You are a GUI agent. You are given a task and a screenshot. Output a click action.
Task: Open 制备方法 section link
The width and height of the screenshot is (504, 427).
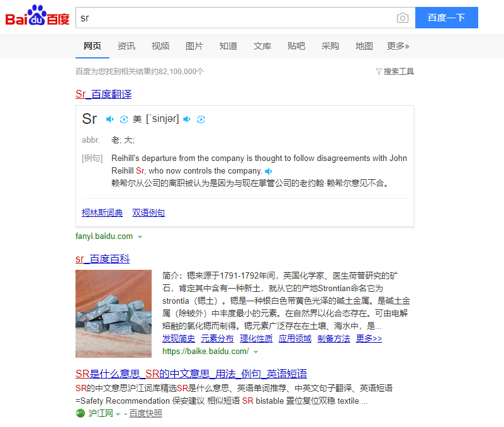click(333, 338)
